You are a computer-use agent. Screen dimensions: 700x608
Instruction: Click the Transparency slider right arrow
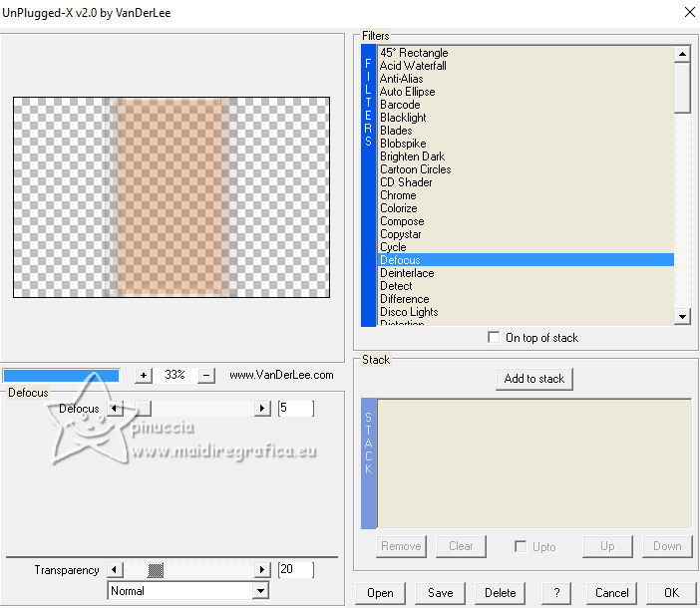pyautogui.click(x=262, y=570)
